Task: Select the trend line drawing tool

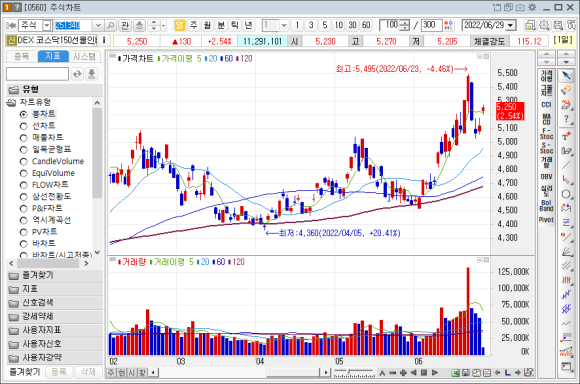Action: coord(566,165)
